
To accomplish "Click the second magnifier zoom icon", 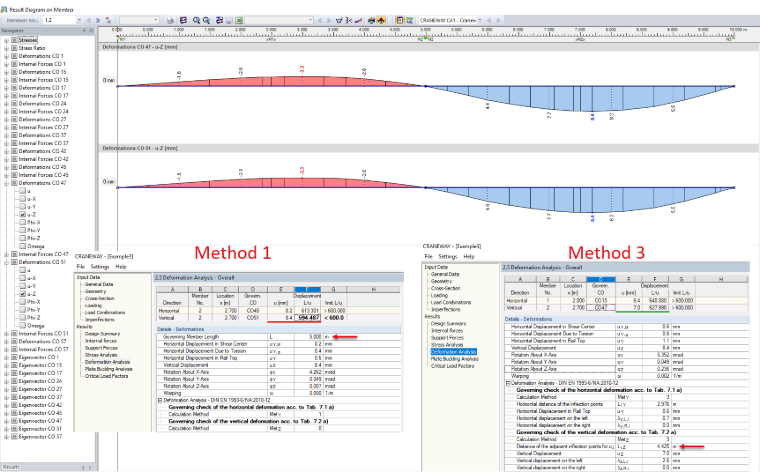I will 206,20.
